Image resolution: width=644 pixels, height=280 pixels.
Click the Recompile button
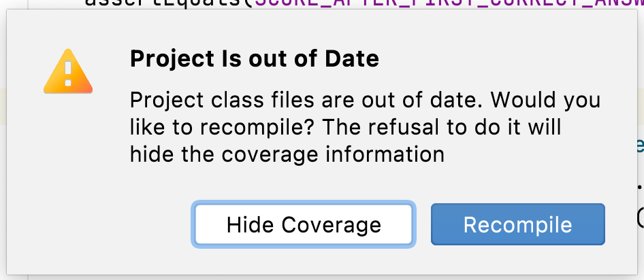(x=517, y=224)
